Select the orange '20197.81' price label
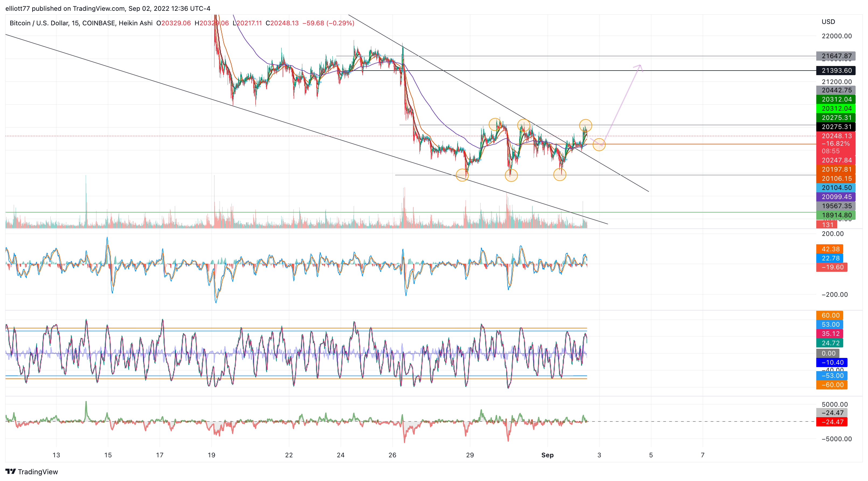Image resolution: width=868 pixels, height=481 pixels. [836, 169]
